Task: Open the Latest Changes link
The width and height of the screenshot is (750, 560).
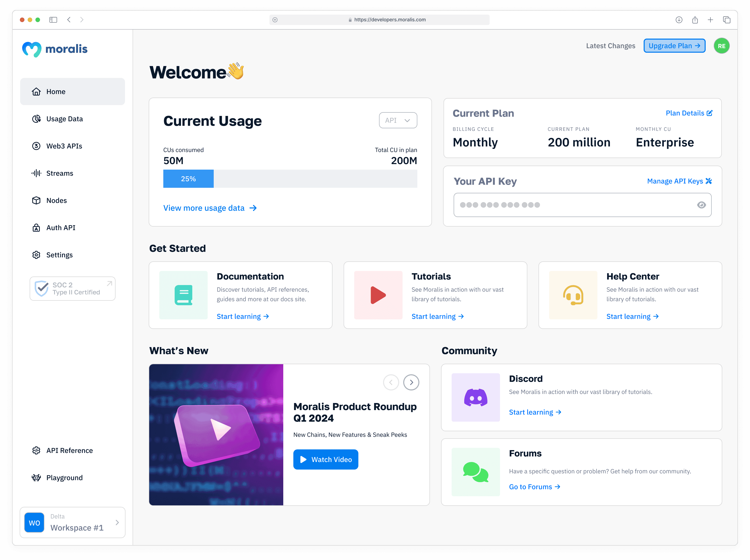Action: 611,46
